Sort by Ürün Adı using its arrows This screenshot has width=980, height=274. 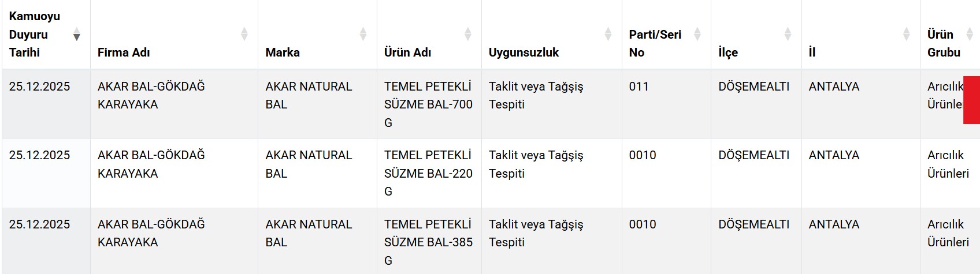tap(467, 34)
